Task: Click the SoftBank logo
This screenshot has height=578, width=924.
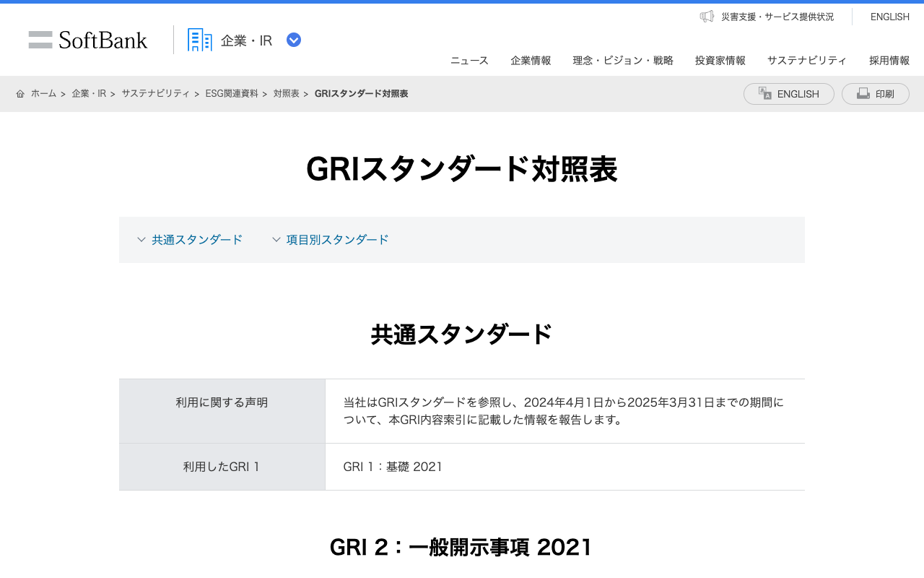Action: tap(88, 40)
